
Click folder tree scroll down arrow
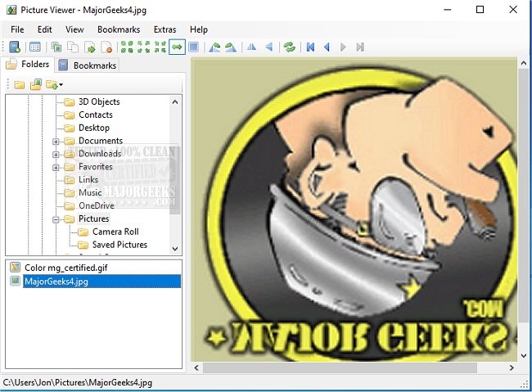(x=175, y=249)
